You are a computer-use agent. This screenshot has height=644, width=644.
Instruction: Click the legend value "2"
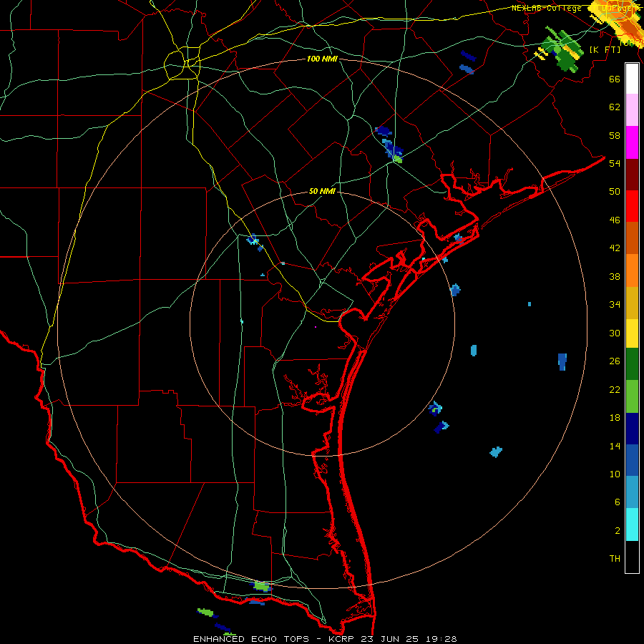tap(617, 531)
